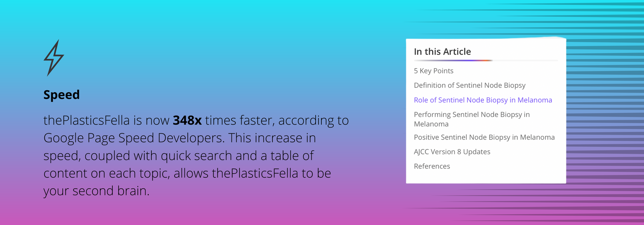Click the bold 348x text
The width and height of the screenshot is (644, 225).
[x=187, y=121]
